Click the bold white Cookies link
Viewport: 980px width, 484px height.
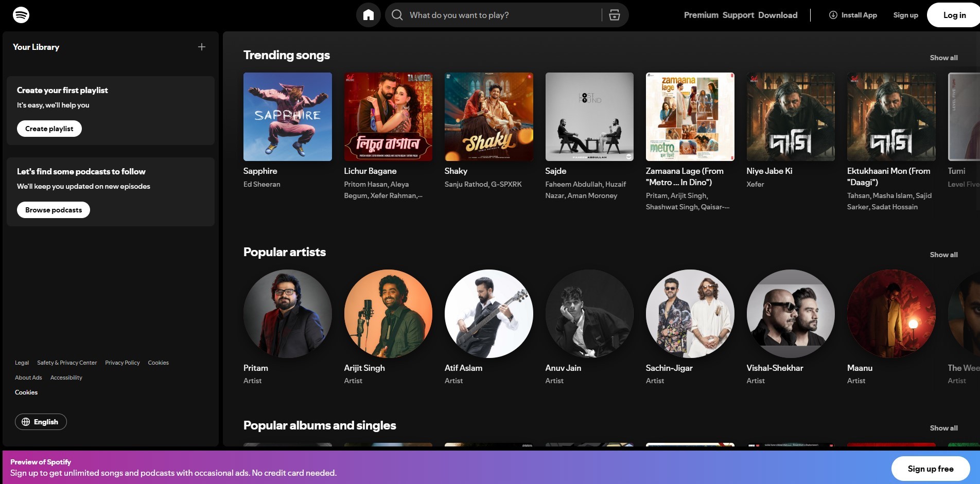pos(26,392)
